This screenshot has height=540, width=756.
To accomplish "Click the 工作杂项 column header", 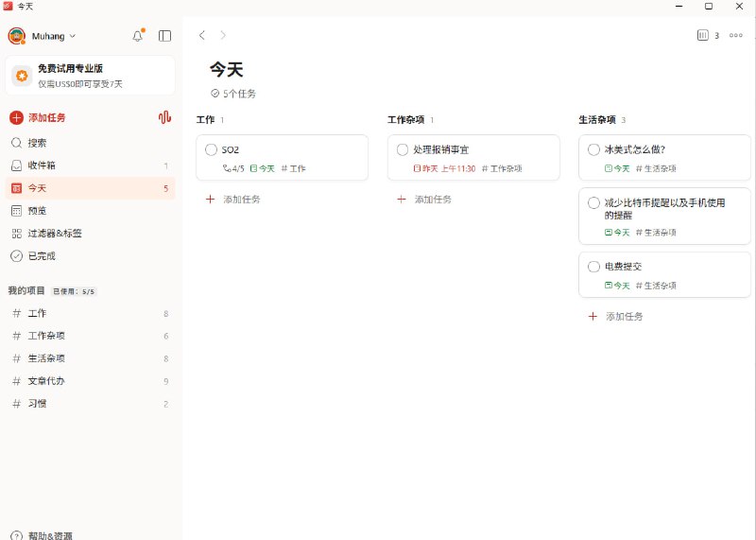I will click(x=406, y=120).
